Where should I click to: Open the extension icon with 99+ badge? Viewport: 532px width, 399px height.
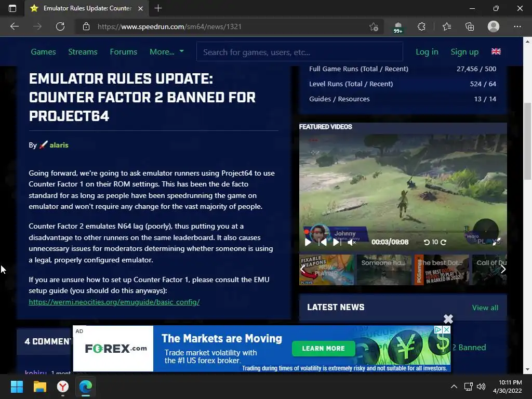click(398, 27)
